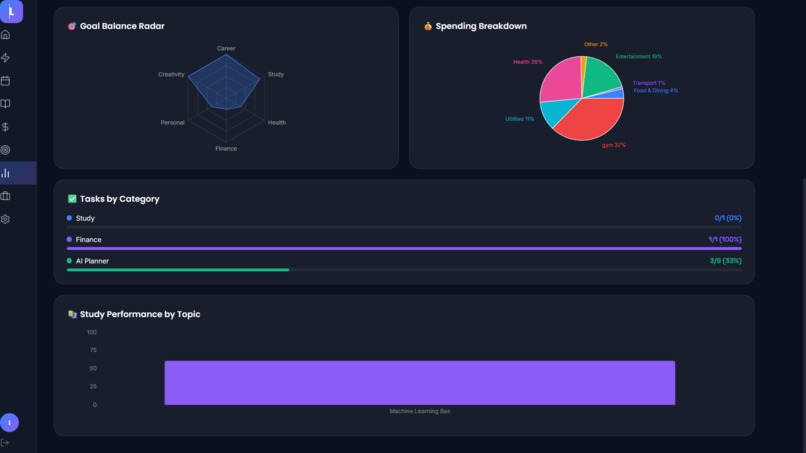806x453 pixels.
Task: Click the Study category name in tasks
Action: (85, 219)
